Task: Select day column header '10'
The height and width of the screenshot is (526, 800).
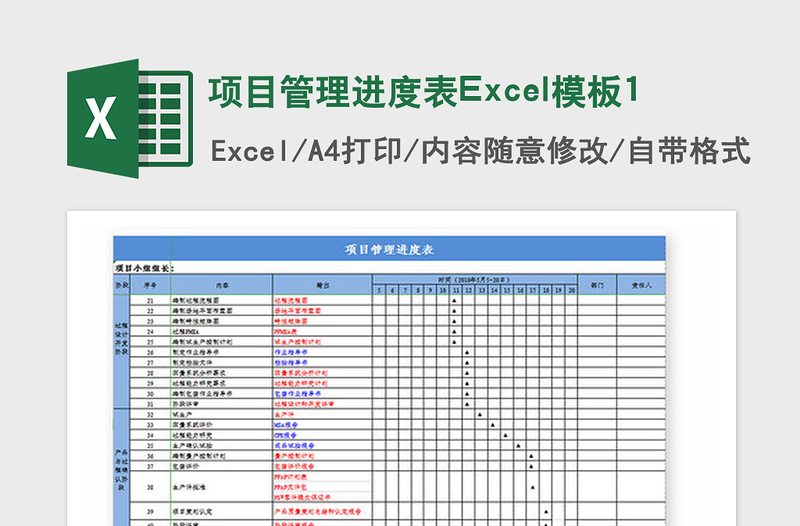Action: pos(443,290)
